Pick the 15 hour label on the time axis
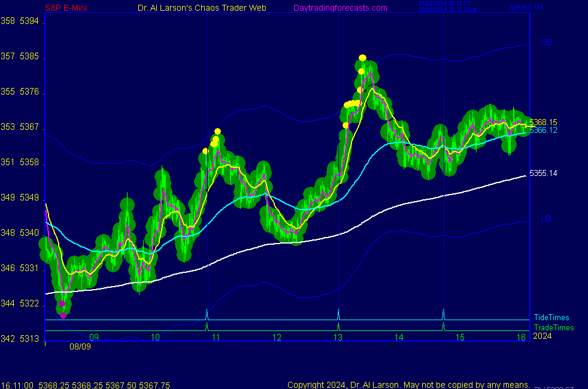This screenshot has height=389, width=588. (460, 338)
